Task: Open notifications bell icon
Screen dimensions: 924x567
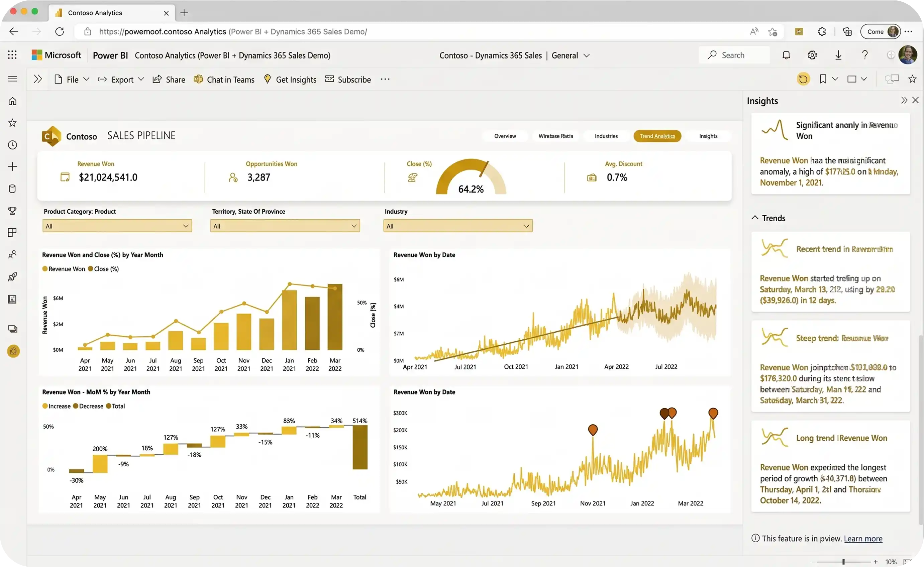Action: pos(786,55)
